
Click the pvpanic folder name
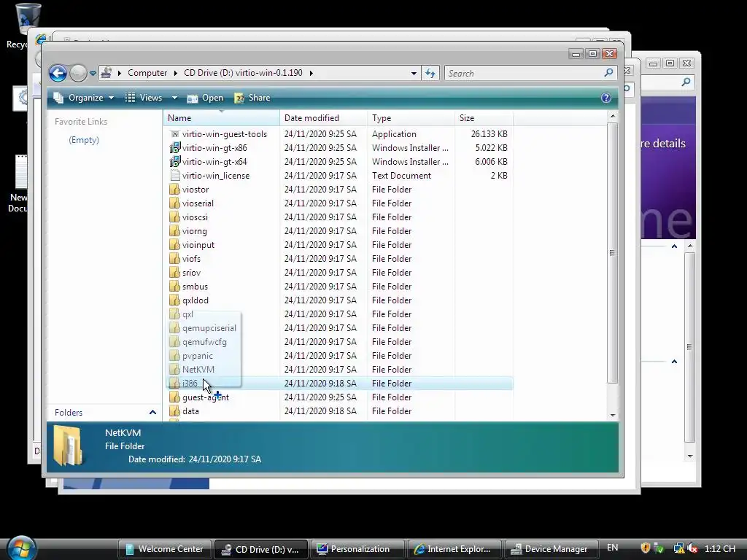(x=197, y=356)
